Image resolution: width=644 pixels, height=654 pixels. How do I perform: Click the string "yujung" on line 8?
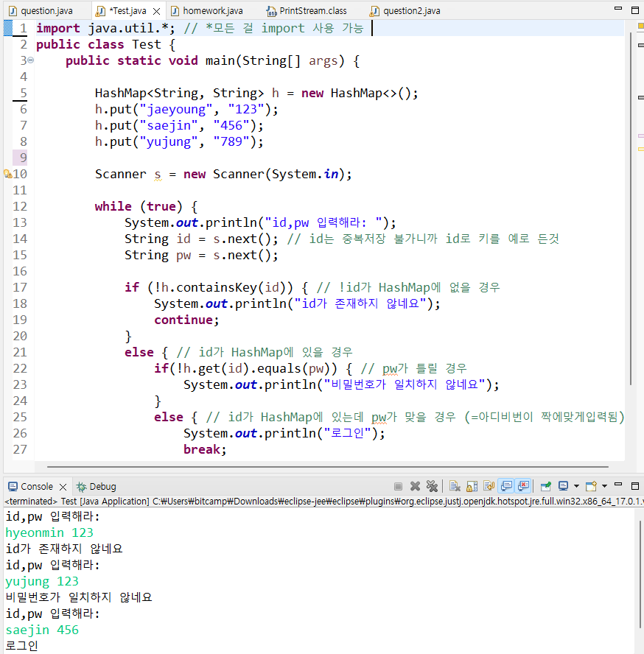coord(169,142)
